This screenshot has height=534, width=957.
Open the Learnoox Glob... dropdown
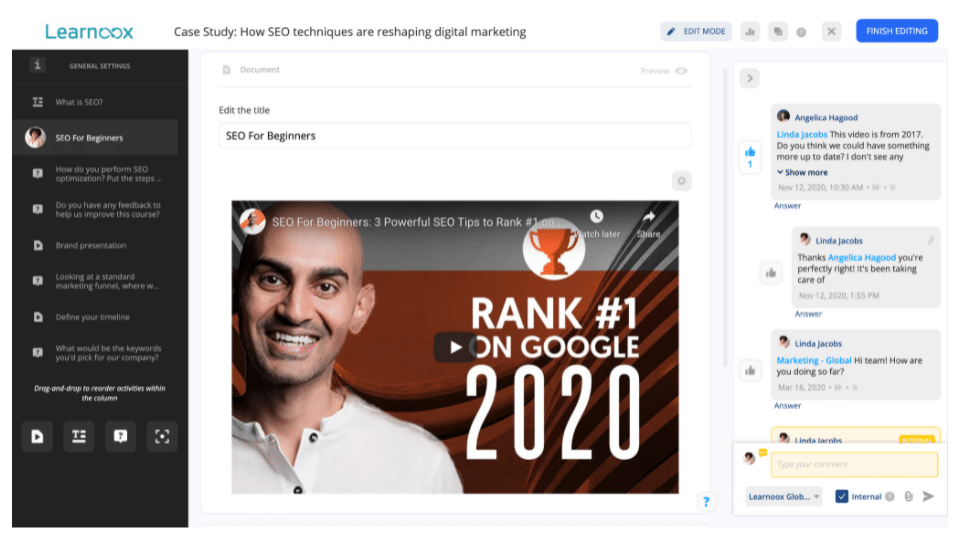pyautogui.click(x=784, y=497)
